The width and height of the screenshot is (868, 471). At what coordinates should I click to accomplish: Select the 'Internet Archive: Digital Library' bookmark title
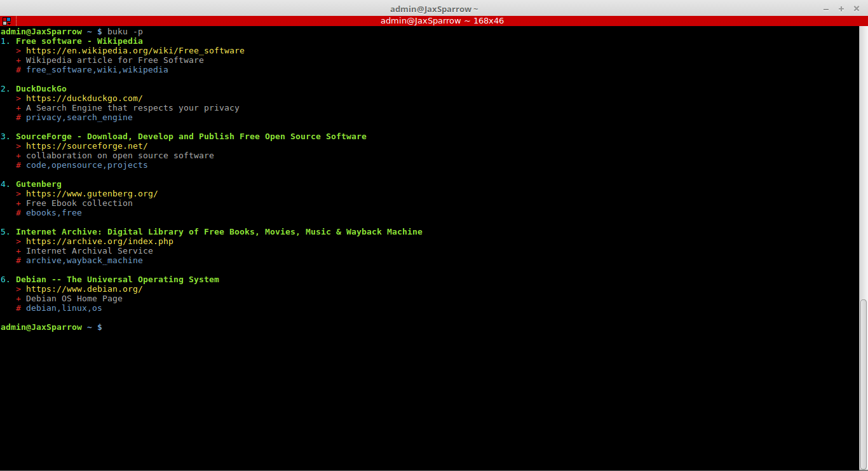pyautogui.click(x=219, y=232)
